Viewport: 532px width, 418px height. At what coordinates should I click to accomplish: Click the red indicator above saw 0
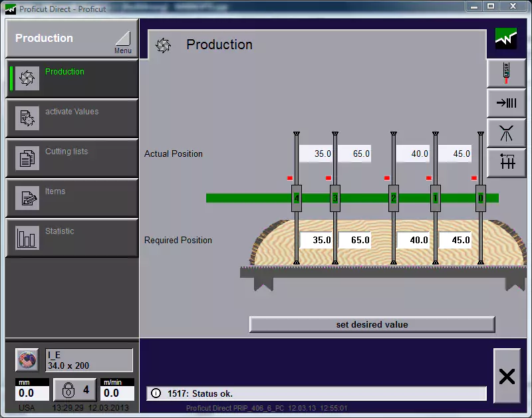tap(474, 178)
